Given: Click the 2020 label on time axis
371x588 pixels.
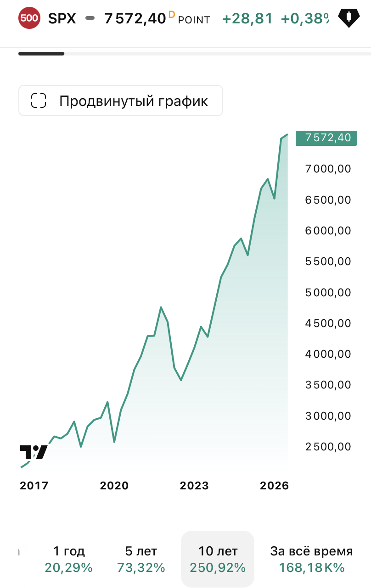Looking at the screenshot, I should point(114,486).
